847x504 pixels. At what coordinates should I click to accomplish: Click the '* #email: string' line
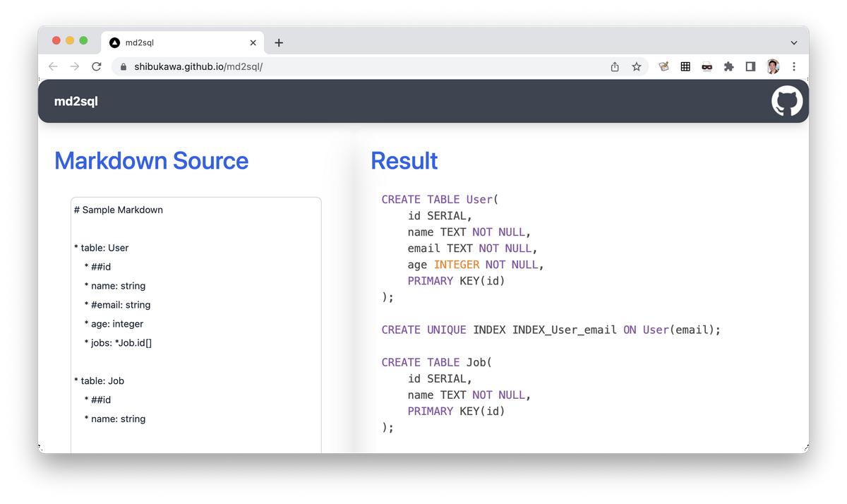[x=117, y=305]
